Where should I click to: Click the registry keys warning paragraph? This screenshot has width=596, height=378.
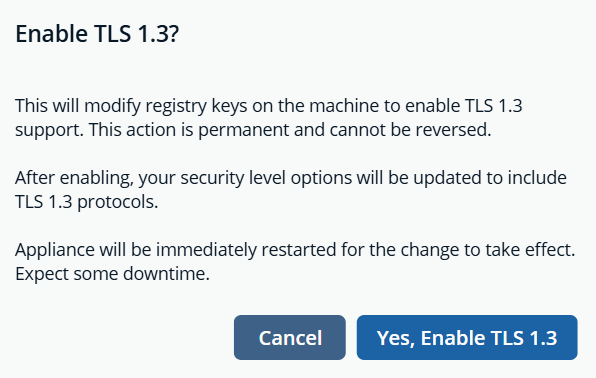(269, 118)
